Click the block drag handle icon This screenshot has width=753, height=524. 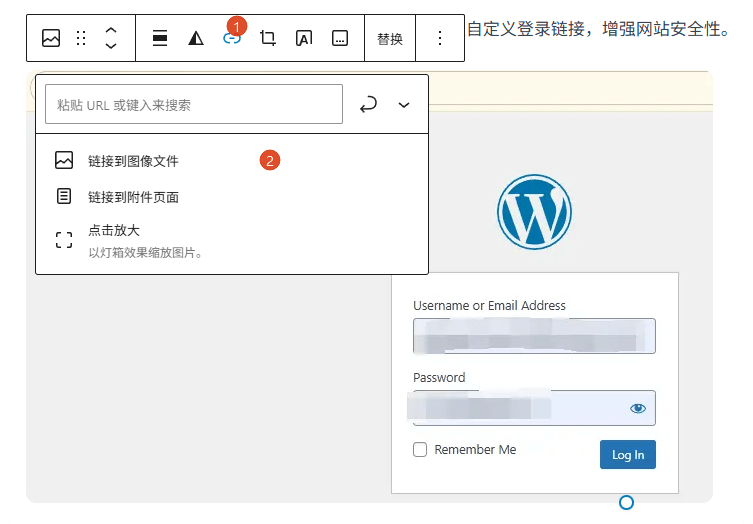pos(81,39)
